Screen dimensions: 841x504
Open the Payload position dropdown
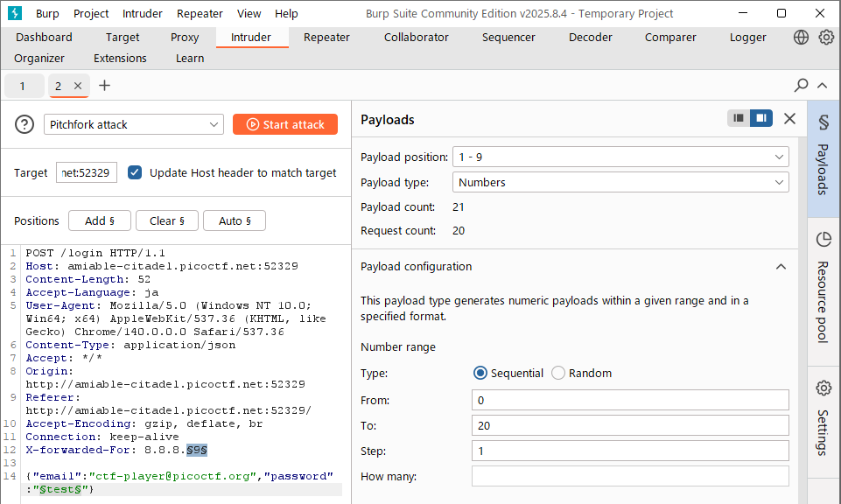click(620, 157)
